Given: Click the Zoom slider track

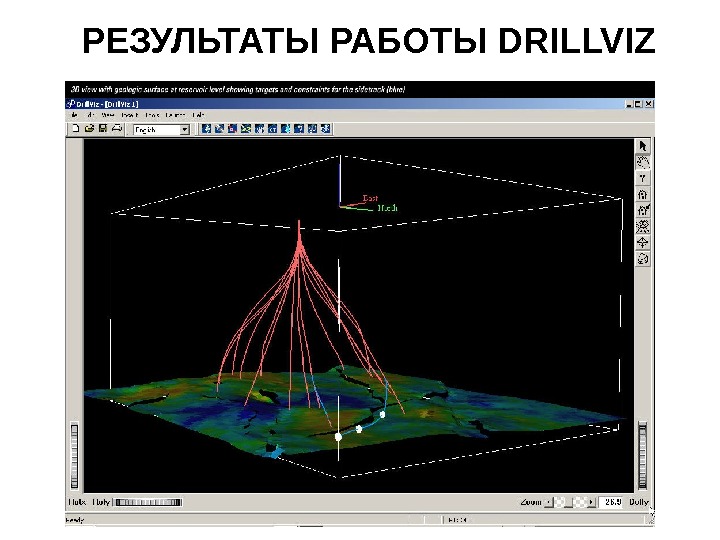Looking at the screenshot, I should (x=570, y=502).
